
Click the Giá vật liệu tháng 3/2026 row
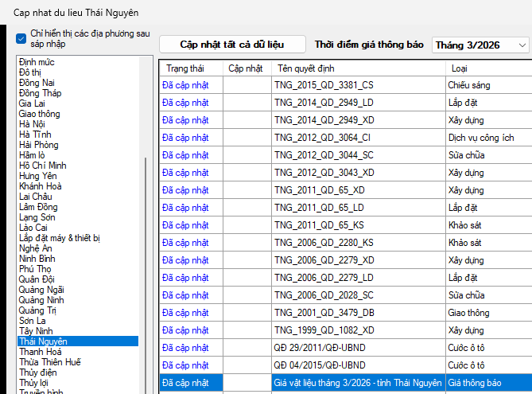tap(357, 383)
